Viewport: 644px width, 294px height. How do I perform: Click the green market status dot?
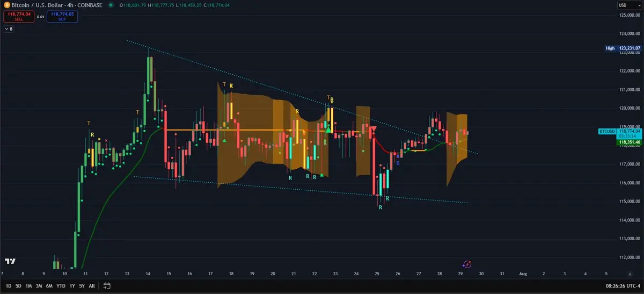[111, 5]
